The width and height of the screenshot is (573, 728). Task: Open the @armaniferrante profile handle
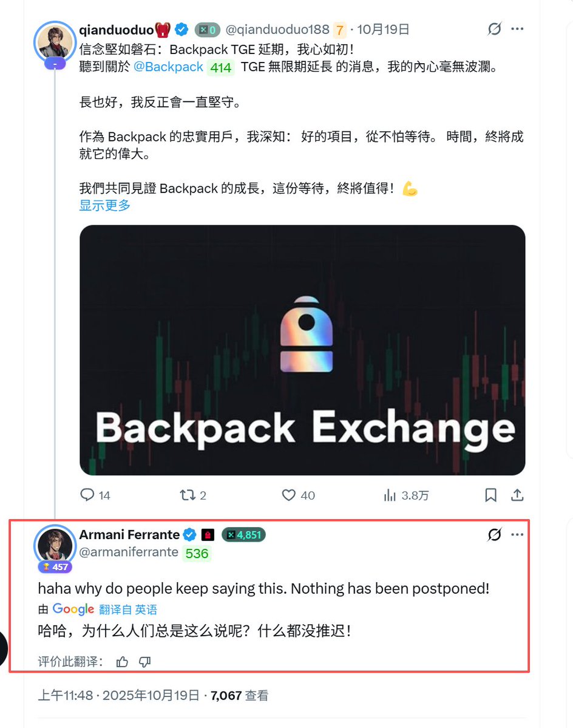tap(129, 552)
